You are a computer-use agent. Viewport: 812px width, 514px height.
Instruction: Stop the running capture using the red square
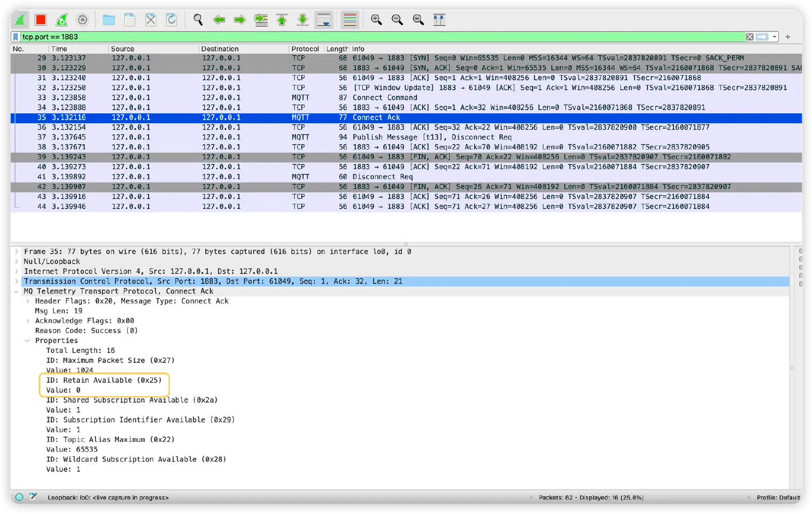[41, 20]
